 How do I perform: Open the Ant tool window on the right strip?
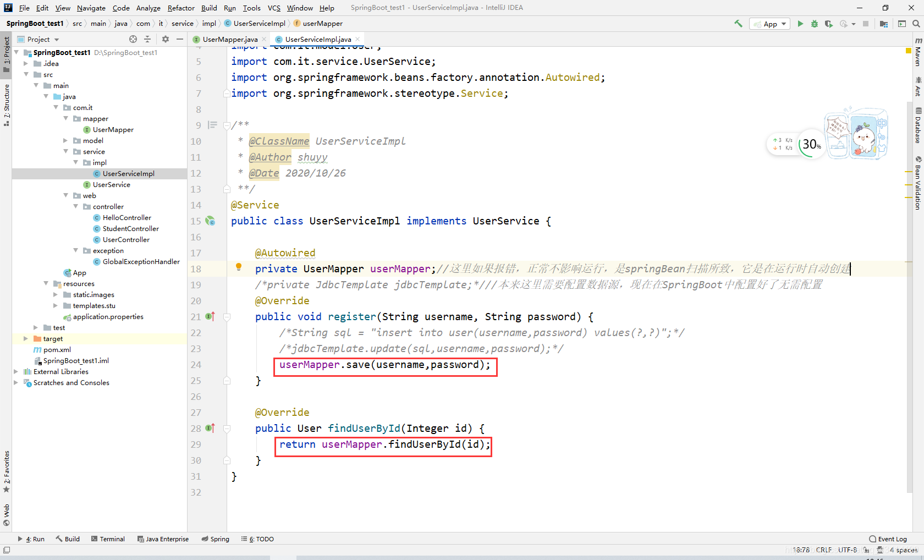click(918, 86)
